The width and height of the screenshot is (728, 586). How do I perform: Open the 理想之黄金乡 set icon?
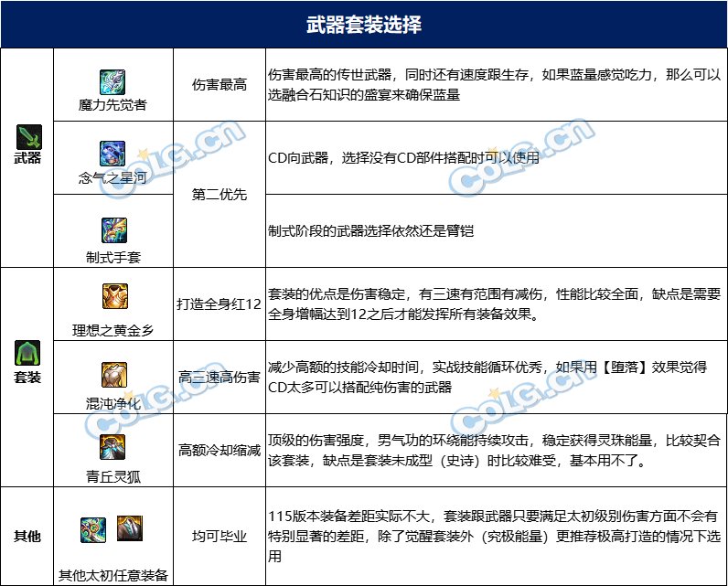click(x=113, y=296)
